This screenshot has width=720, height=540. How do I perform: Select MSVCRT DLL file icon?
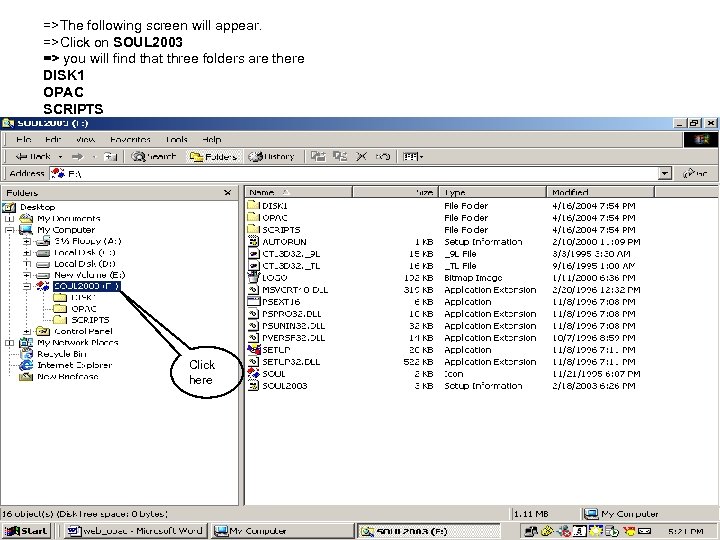(253, 289)
